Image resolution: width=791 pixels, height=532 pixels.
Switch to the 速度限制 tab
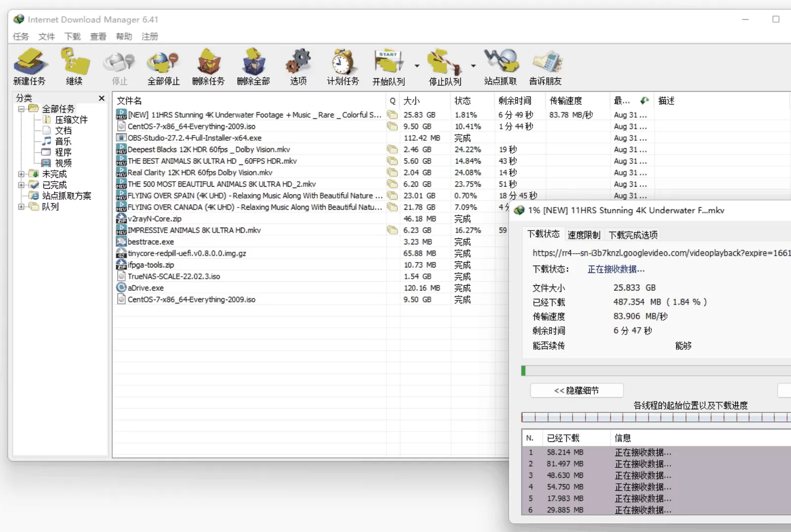584,235
